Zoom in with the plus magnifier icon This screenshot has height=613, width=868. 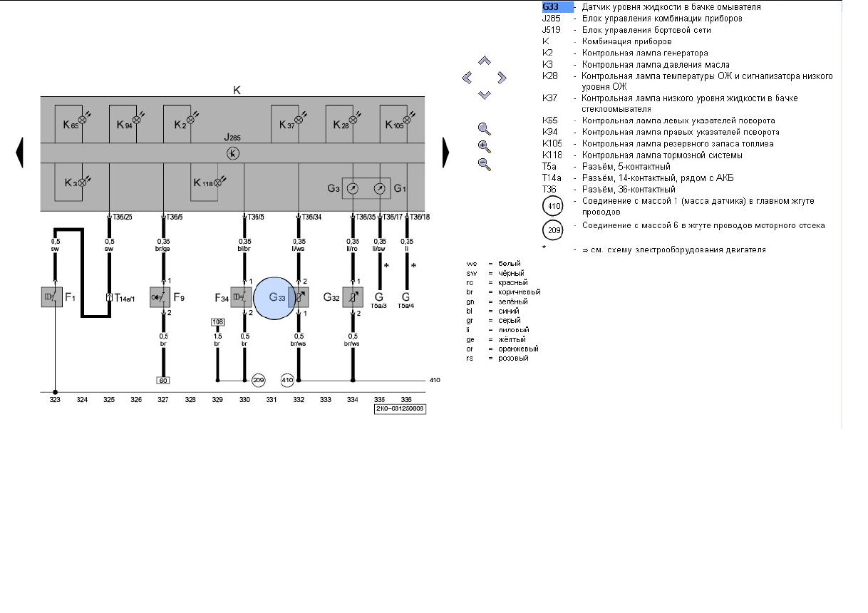pos(485,146)
